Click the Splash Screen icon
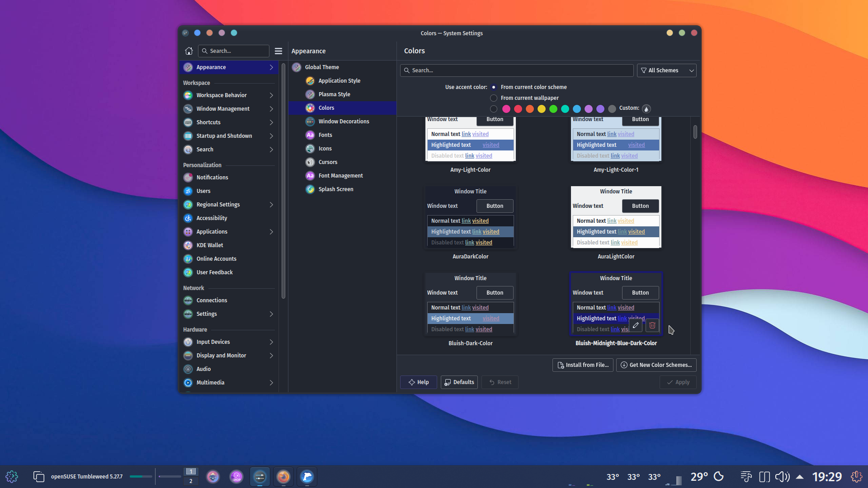This screenshot has width=868, height=488. (x=310, y=189)
